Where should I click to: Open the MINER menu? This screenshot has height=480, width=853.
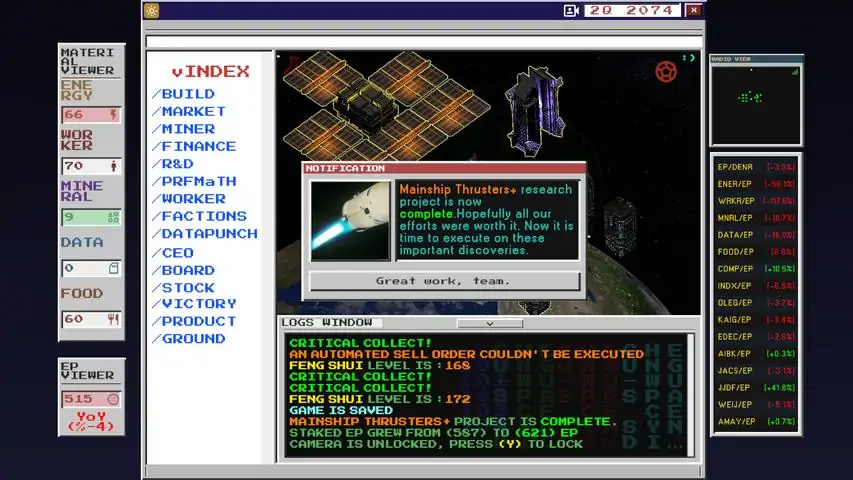click(183, 128)
